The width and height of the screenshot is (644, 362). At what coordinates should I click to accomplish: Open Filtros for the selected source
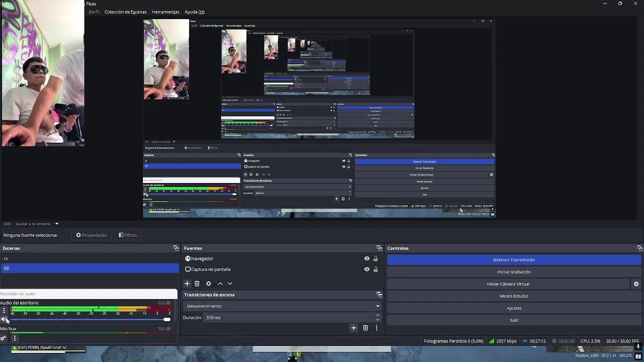click(x=127, y=235)
